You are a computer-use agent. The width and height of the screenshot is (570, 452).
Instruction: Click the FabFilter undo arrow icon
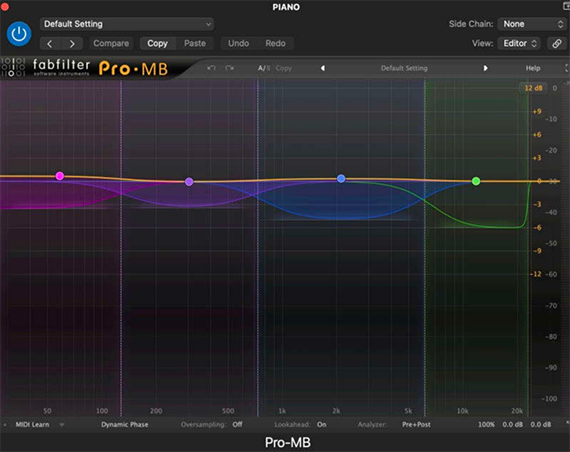click(211, 68)
